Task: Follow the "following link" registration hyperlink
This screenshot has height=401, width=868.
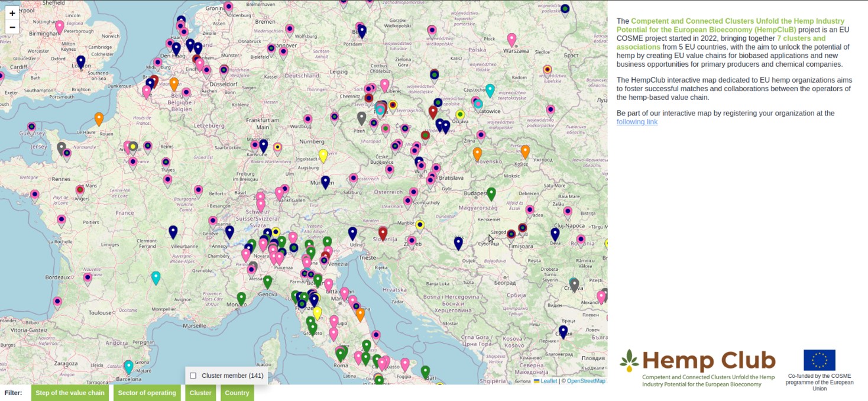Action: pyautogui.click(x=637, y=122)
